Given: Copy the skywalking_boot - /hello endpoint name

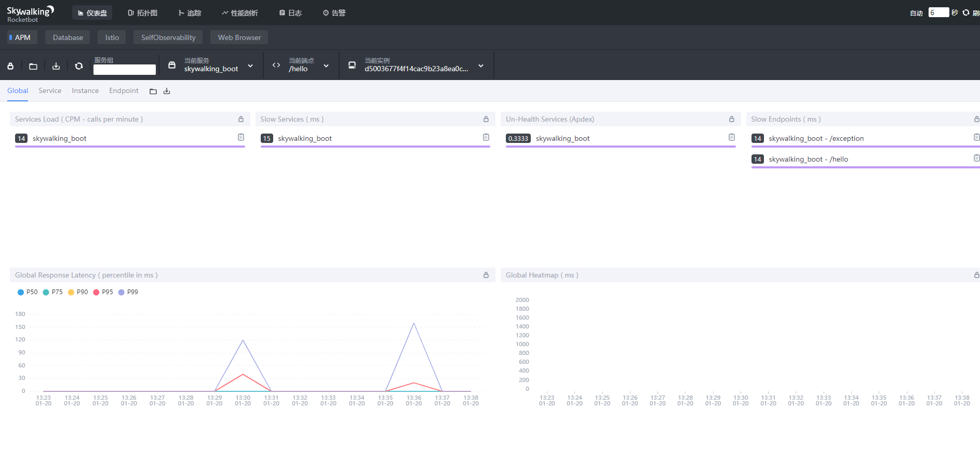Looking at the screenshot, I should [x=976, y=158].
